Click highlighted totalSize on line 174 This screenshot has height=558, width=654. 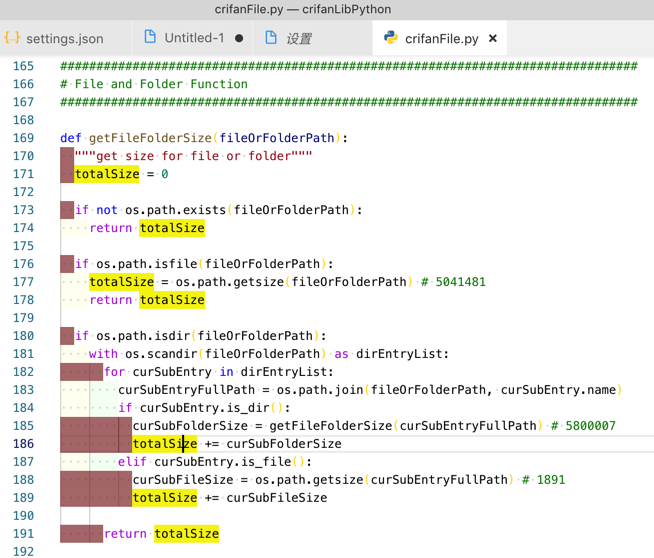coord(172,228)
